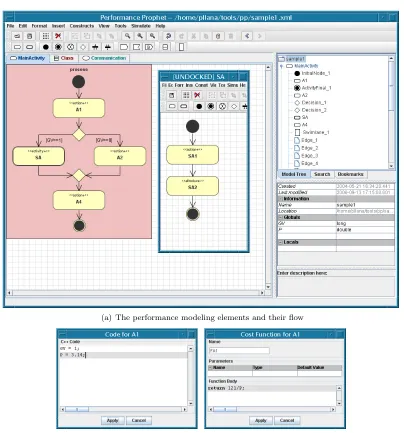This screenshot has height=433, width=404.
Task: Collapse the Locals section in properties
Action: click(x=280, y=242)
